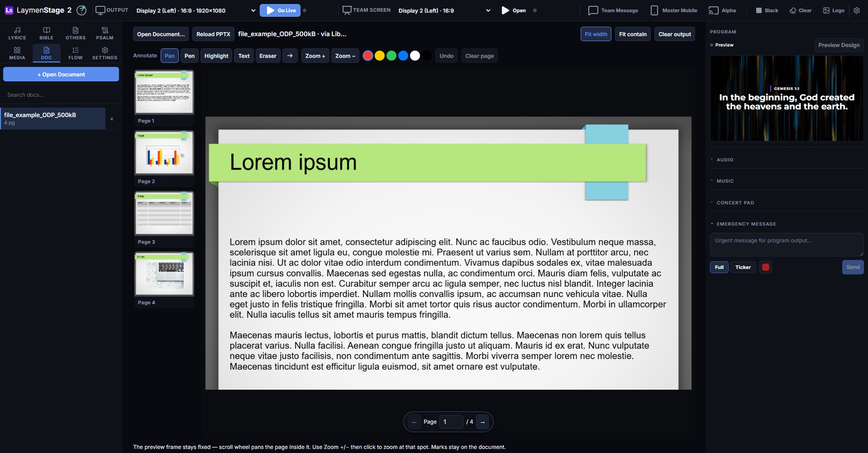This screenshot has width=868, height=453.
Task: Switch to the Bible tab
Action: click(46, 33)
